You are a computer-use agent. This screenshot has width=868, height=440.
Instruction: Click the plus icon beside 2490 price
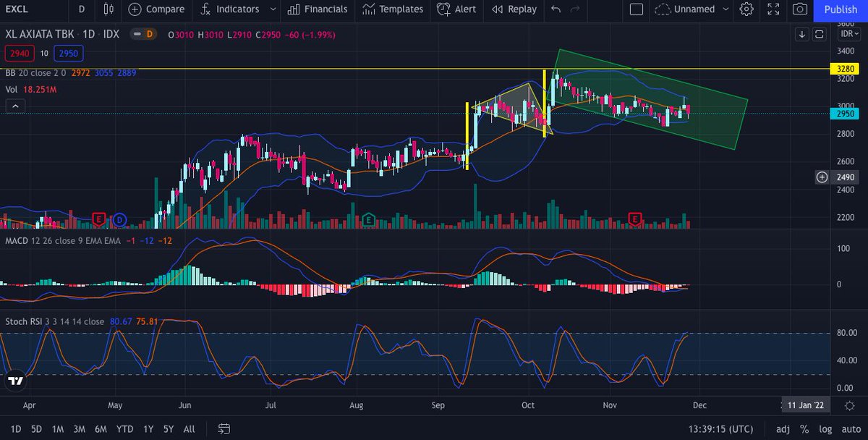pyautogui.click(x=822, y=177)
